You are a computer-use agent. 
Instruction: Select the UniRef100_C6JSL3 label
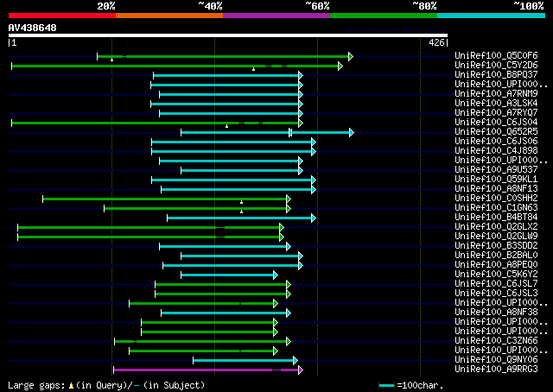496,294
